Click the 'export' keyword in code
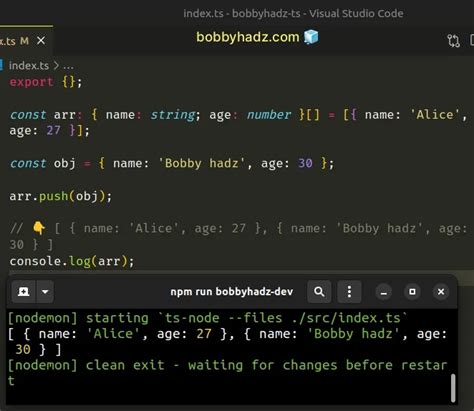 [31, 82]
